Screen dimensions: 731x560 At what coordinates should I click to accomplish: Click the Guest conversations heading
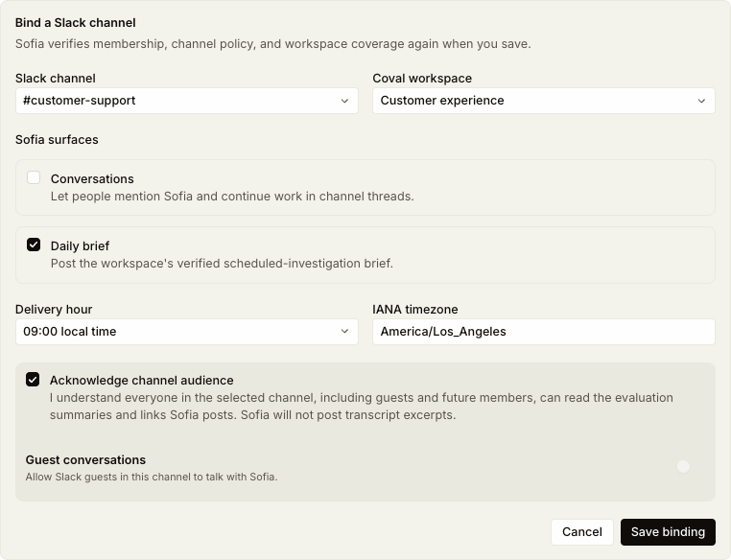[x=85, y=460]
